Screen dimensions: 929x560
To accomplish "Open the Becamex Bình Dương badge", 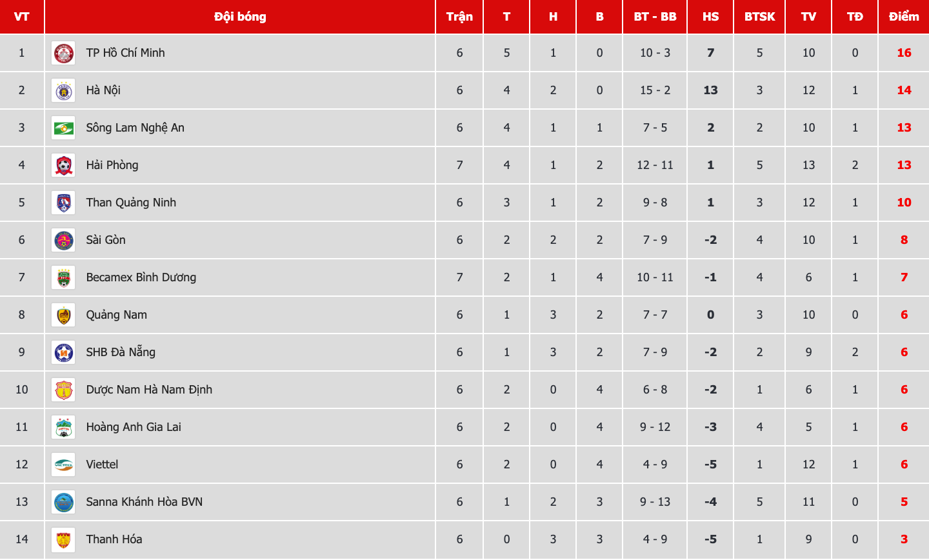I will [x=63, y=277].
